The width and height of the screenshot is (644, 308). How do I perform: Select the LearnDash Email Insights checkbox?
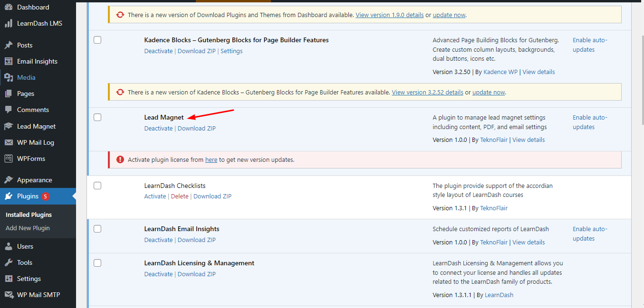pos(97,229)
